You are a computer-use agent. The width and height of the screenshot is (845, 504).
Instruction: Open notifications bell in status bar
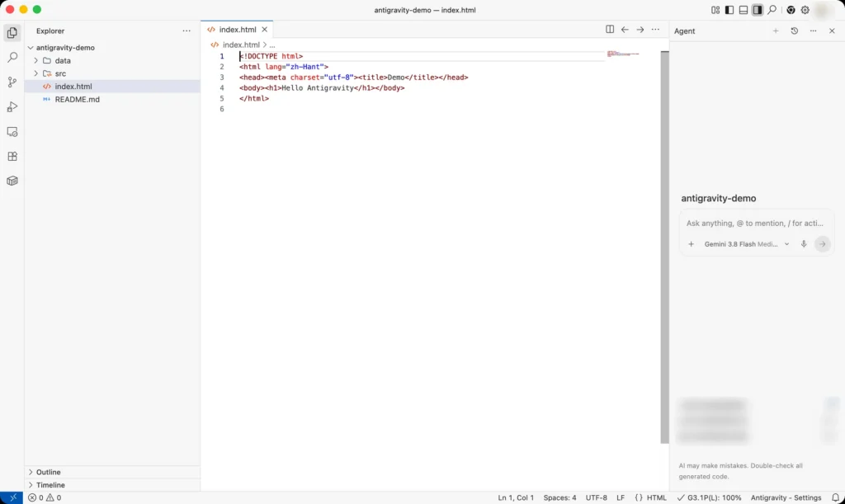[x=835, y=497]
